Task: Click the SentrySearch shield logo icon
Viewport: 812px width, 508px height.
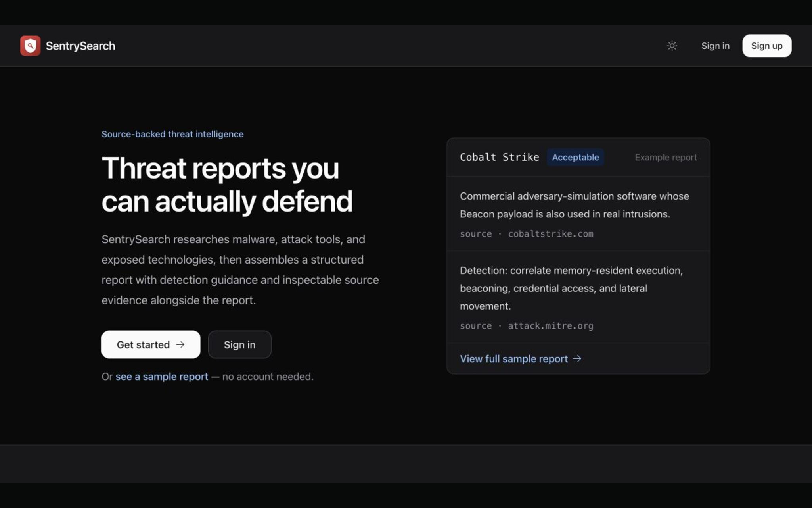Action: (x=30, y=46)
